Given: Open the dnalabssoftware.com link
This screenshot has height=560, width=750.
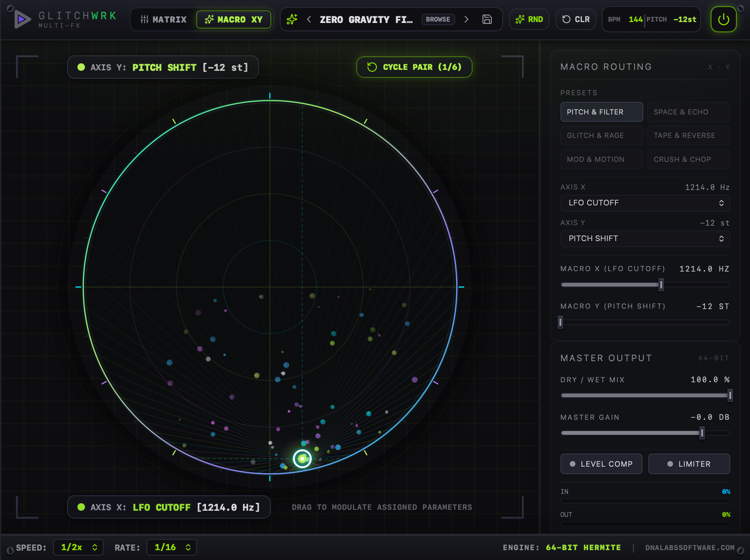Looking at the screenshot, I should pos(689,547).
